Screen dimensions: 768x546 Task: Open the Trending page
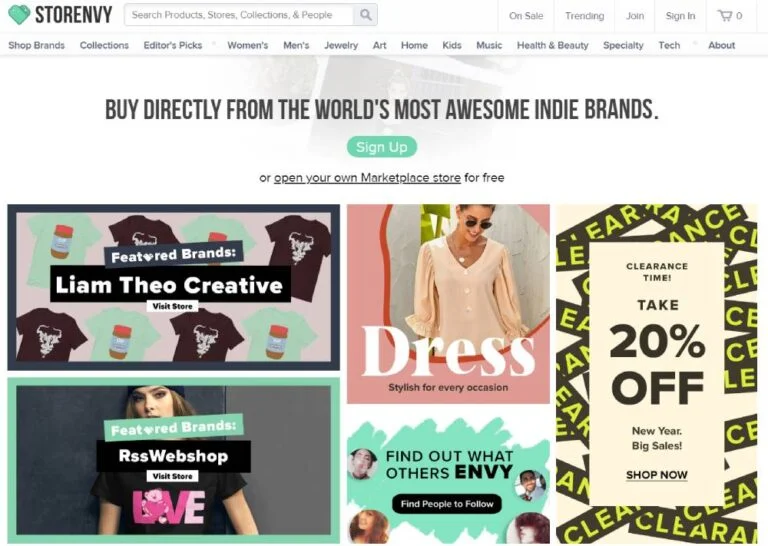point(584,16)
